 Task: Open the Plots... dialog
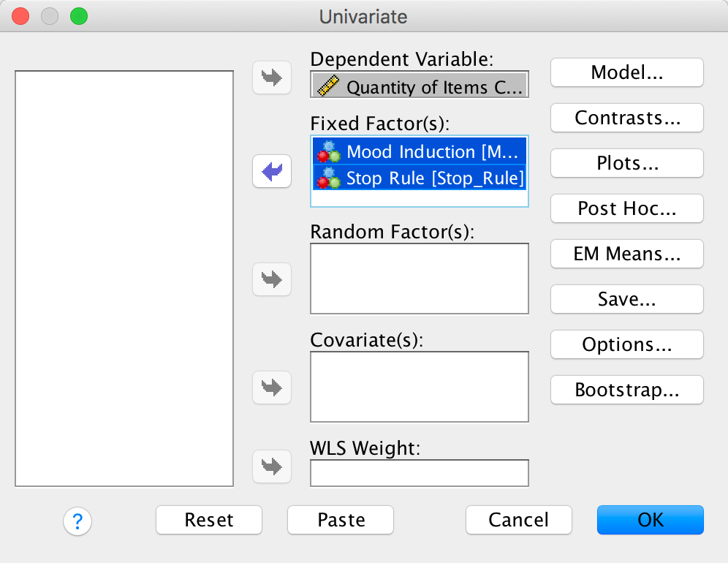click(x=626, y=163)
